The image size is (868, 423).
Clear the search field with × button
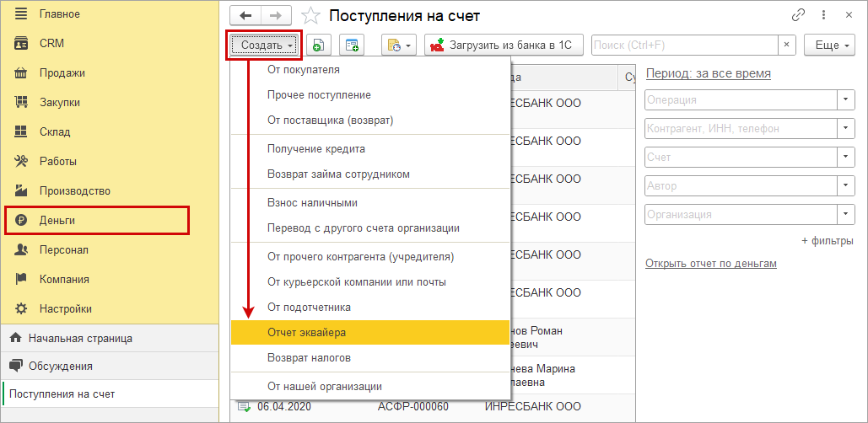787,46
